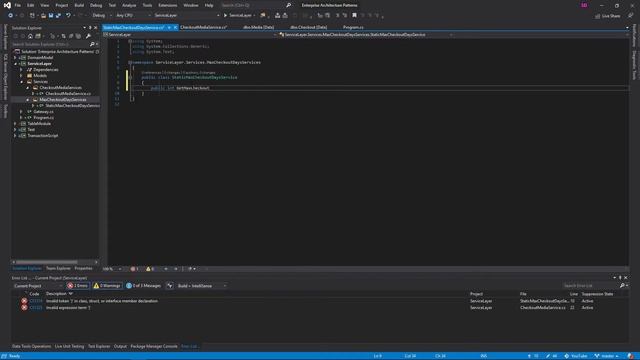Click the Undo icon in toolbar
The image size is (640, 360).
tap(68, 16)
